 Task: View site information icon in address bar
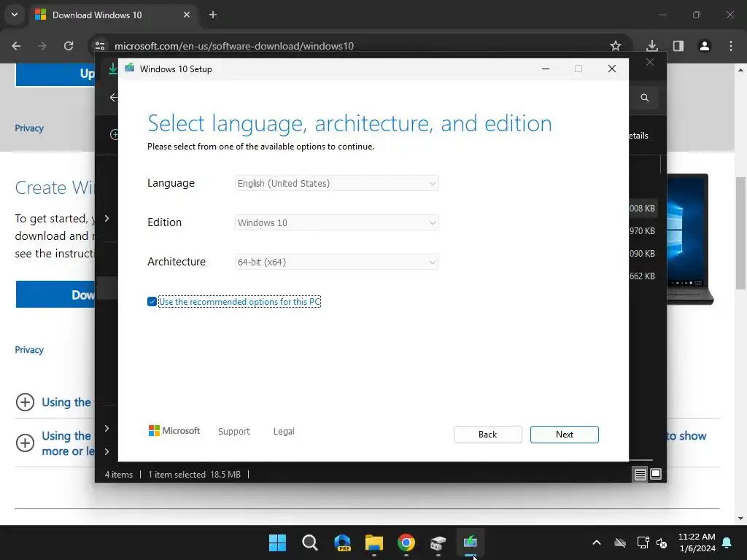tap(99, 46)
